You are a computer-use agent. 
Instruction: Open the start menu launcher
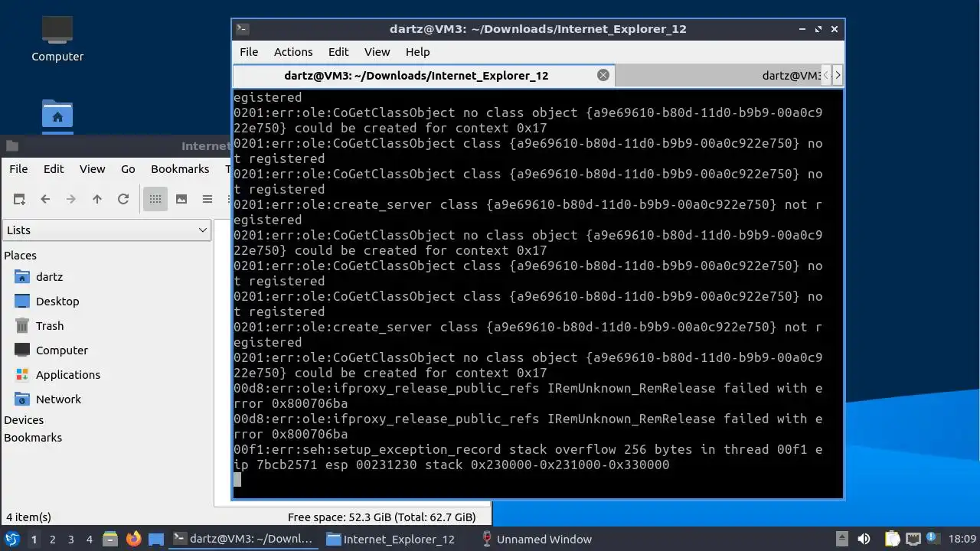click(12, 539)
